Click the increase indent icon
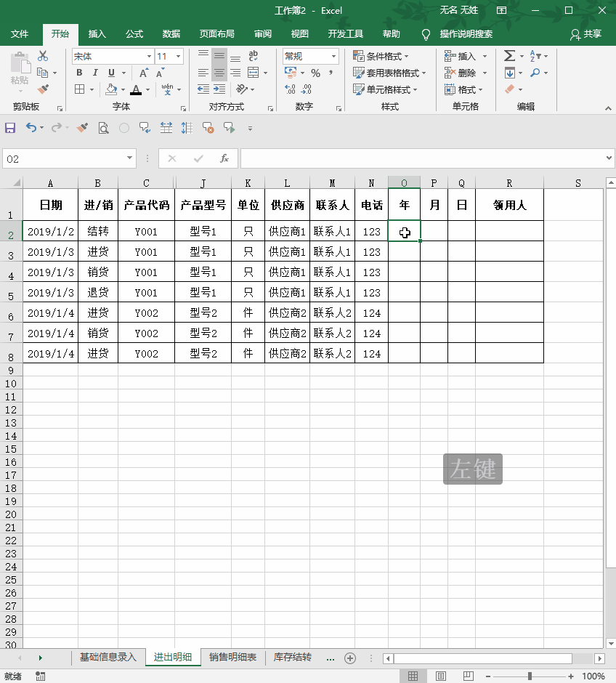Screen dimensions: 616x683 pyautogui.click(x=219, y=89)
